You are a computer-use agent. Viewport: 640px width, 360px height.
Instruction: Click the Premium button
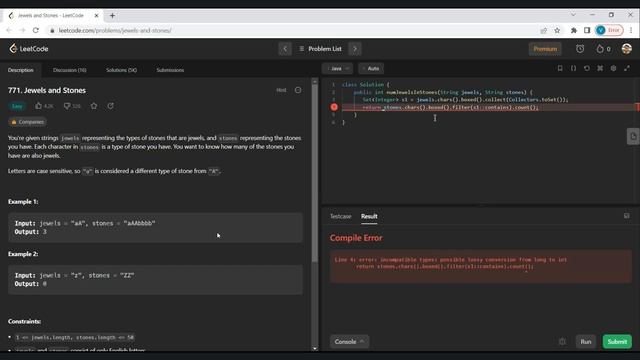(545, 49)
